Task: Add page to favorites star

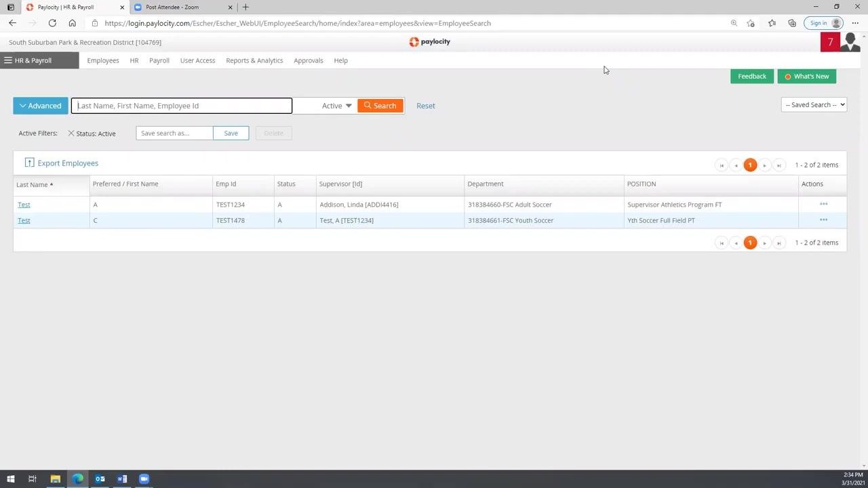Action: [x=751, y=23]
